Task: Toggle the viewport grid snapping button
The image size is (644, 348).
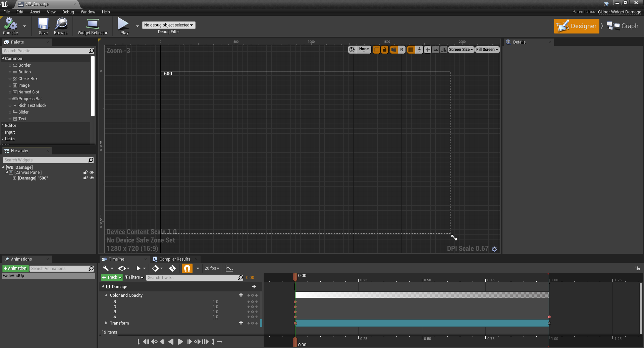Action: (x=411, y=50)
